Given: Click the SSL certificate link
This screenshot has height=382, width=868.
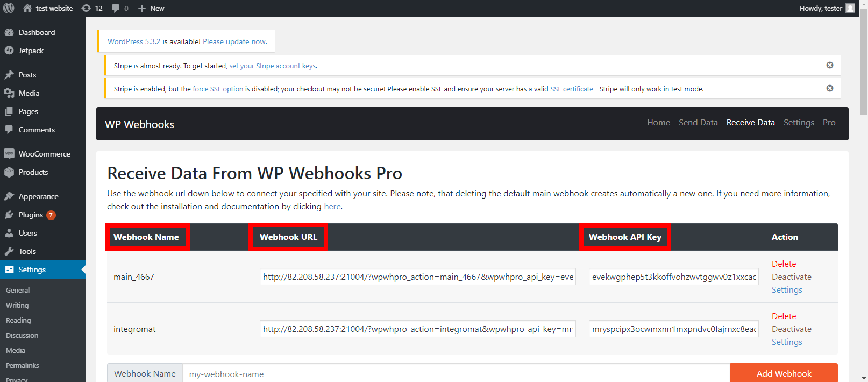Looking at the screenshot, I should 572,89.
